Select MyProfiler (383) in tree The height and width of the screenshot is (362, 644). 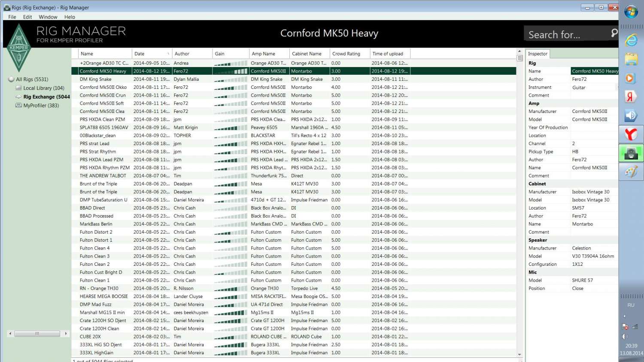coord(41,106)
